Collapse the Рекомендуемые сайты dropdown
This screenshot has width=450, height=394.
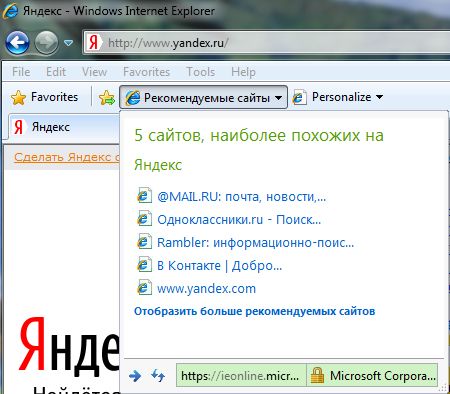[x=203, y=97]
